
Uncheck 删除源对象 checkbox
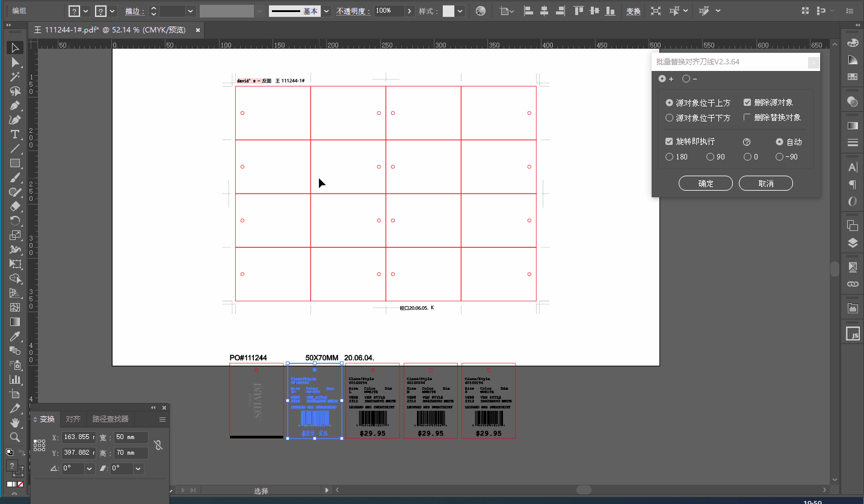point(768,102)
